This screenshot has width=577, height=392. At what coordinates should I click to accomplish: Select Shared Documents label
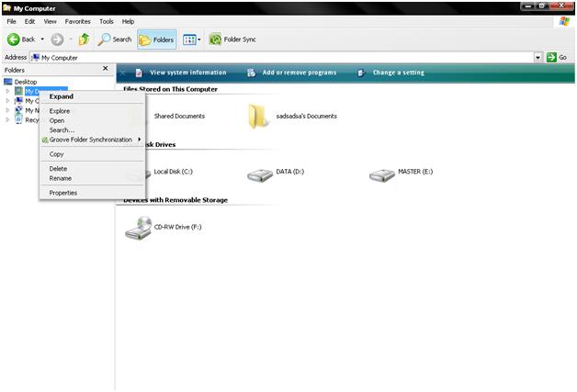pyautogui.click(x=179, y=117)
